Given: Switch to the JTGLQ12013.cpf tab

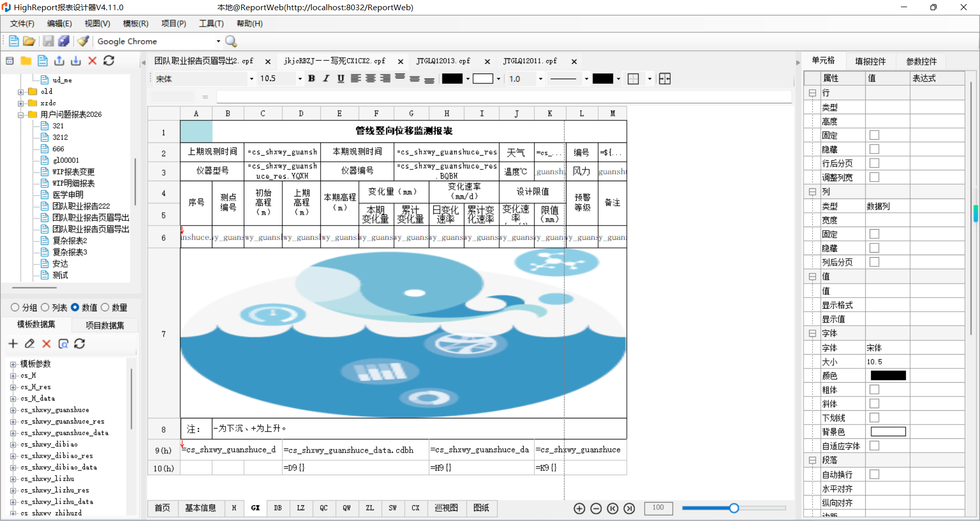Looking at the screenshot, I should [443, 61].
